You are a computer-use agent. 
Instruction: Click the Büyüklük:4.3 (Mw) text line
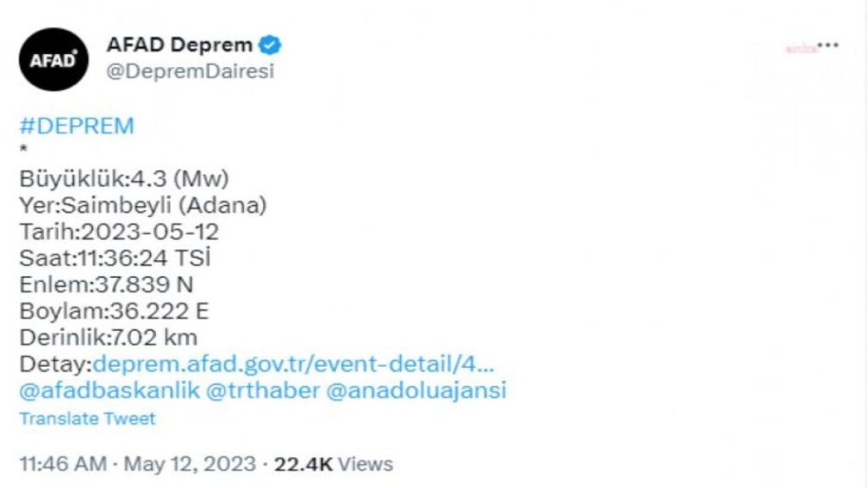pyautogui.click(x=124, y=179)
